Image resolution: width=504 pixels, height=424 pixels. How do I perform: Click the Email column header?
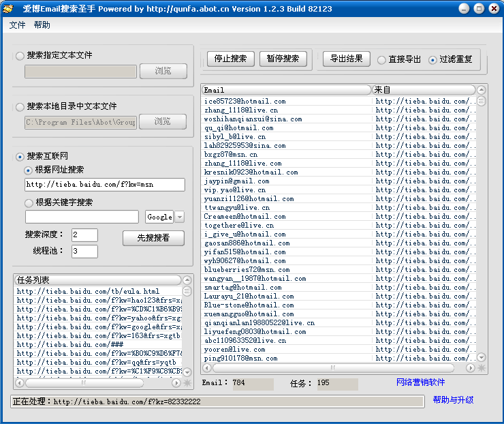point(286,90)
